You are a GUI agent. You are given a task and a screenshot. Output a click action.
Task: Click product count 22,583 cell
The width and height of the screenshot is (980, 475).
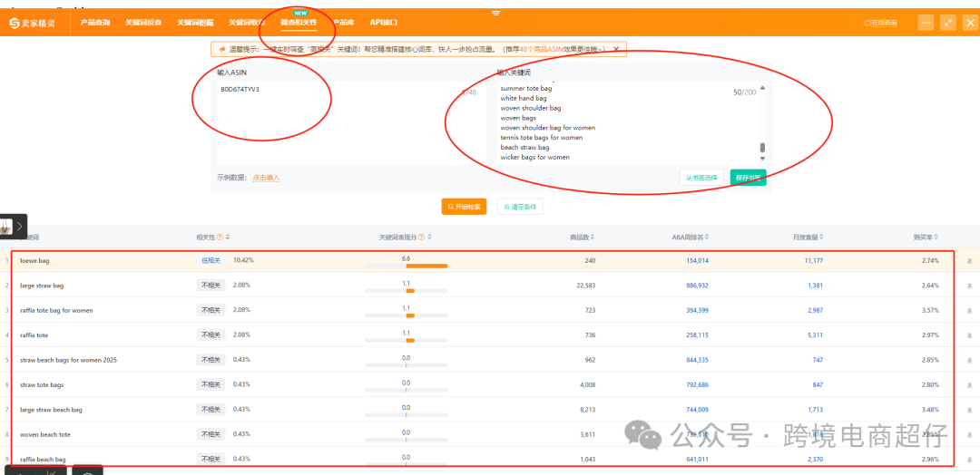click(x=584, y=286)
